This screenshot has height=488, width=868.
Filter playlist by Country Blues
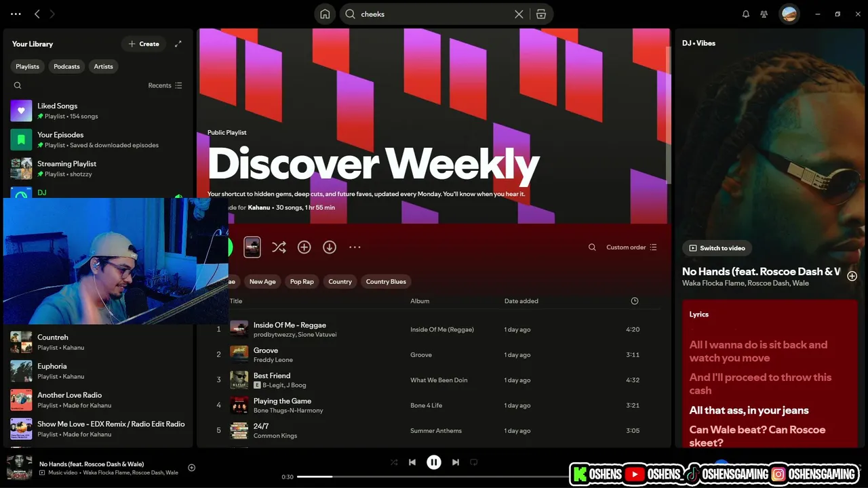(x=386, y=281)
